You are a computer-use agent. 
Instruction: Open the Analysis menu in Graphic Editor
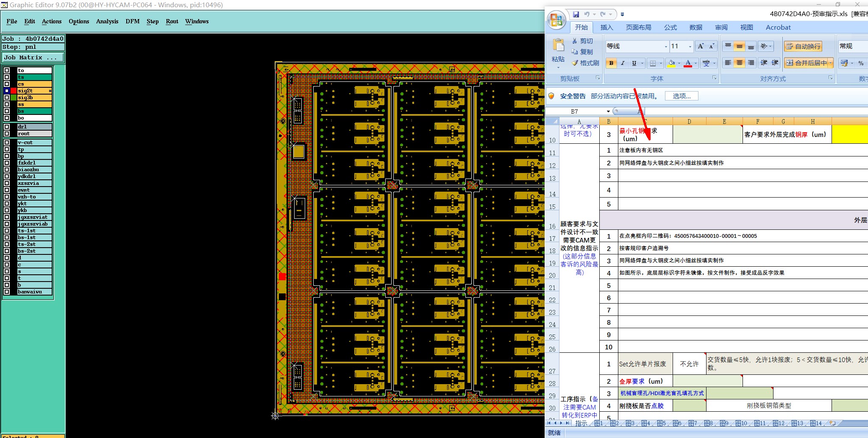(107, 21)
